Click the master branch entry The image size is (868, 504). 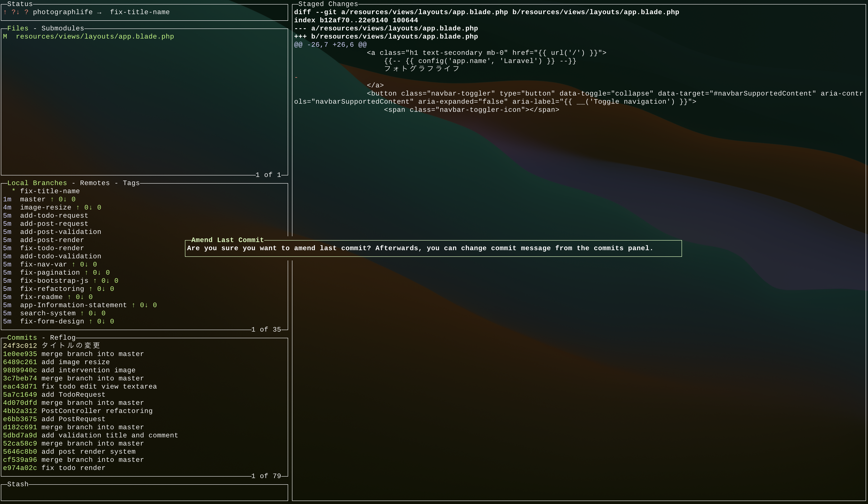[33, 199]
